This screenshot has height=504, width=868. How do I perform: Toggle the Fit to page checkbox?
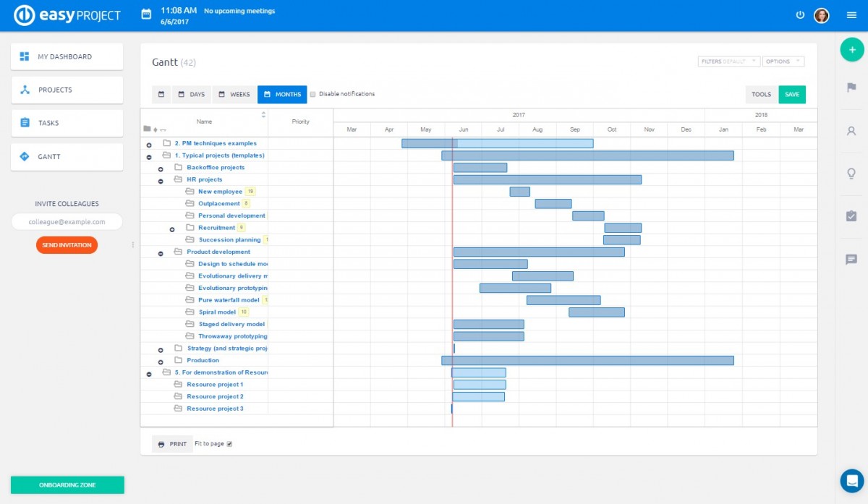[x=229, y=444]
